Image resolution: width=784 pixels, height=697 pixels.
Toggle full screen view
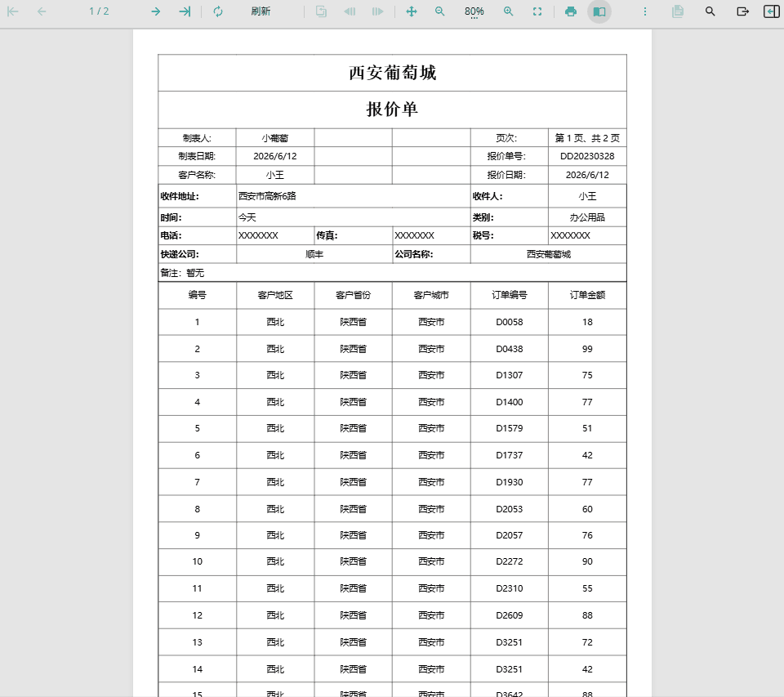tap(537, 11)
